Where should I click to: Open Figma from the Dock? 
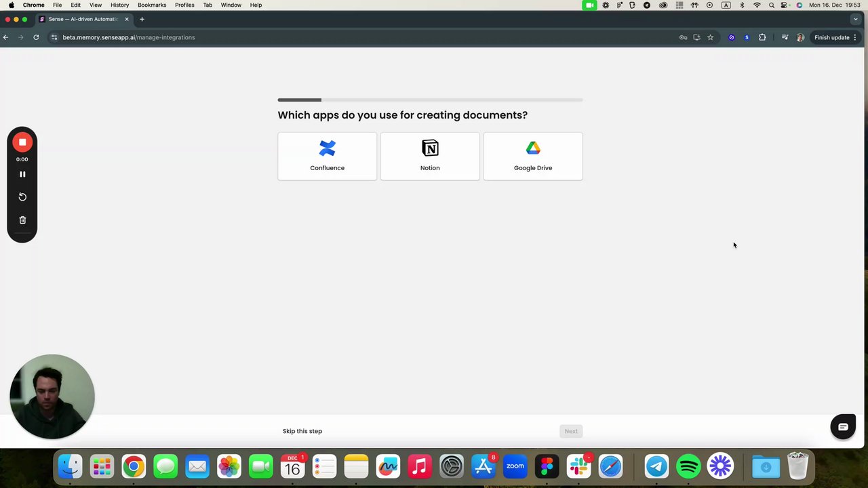coord(547,466)
